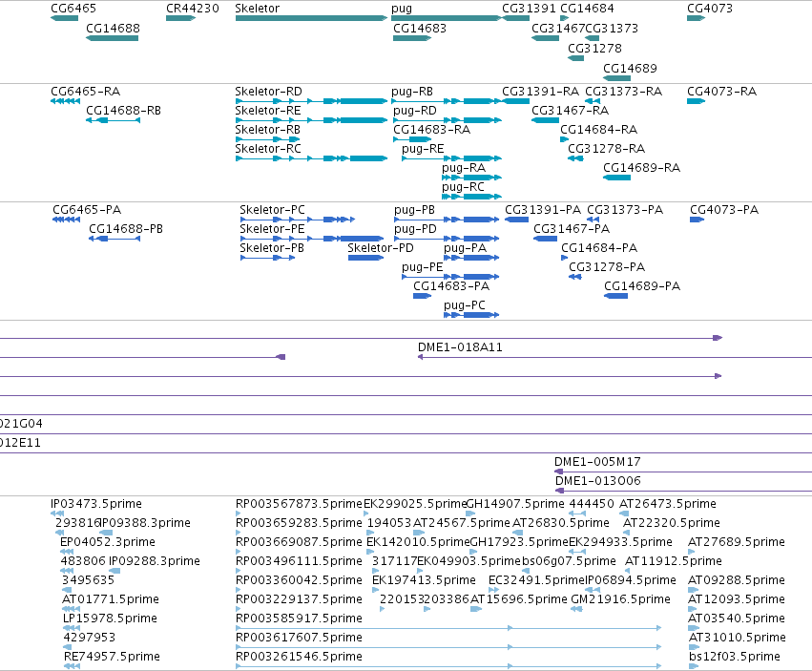This screenshot has width=812, height=671.
Task: Click the CG4073 gene label
Action: (x=710, y=9)
